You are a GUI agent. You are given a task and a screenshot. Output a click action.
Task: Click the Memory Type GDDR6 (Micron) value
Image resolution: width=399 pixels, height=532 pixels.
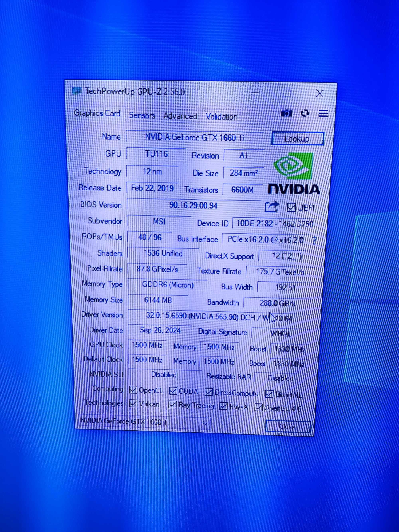(x=168, y=285)
